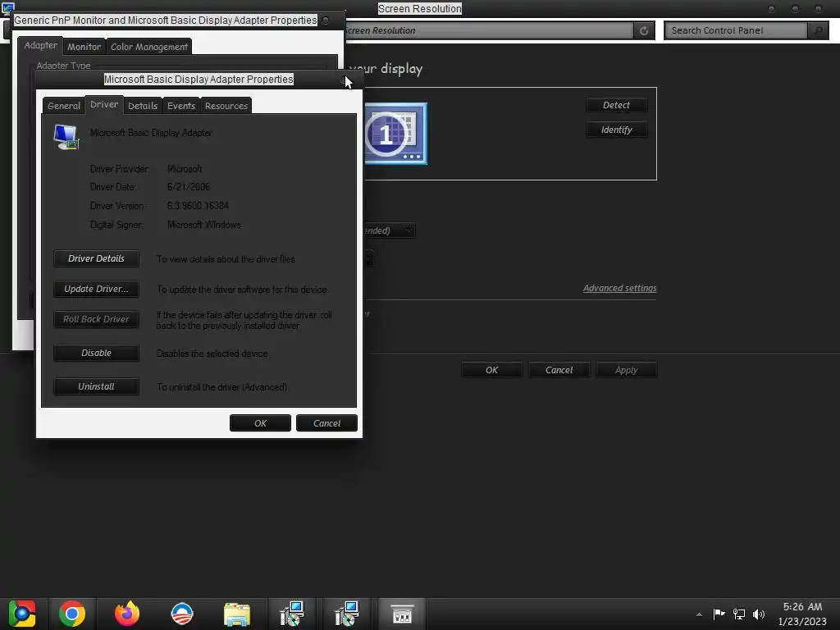840x630 pixels.
Task: Click the Update Driver button
Action: (x=96, y=289)
